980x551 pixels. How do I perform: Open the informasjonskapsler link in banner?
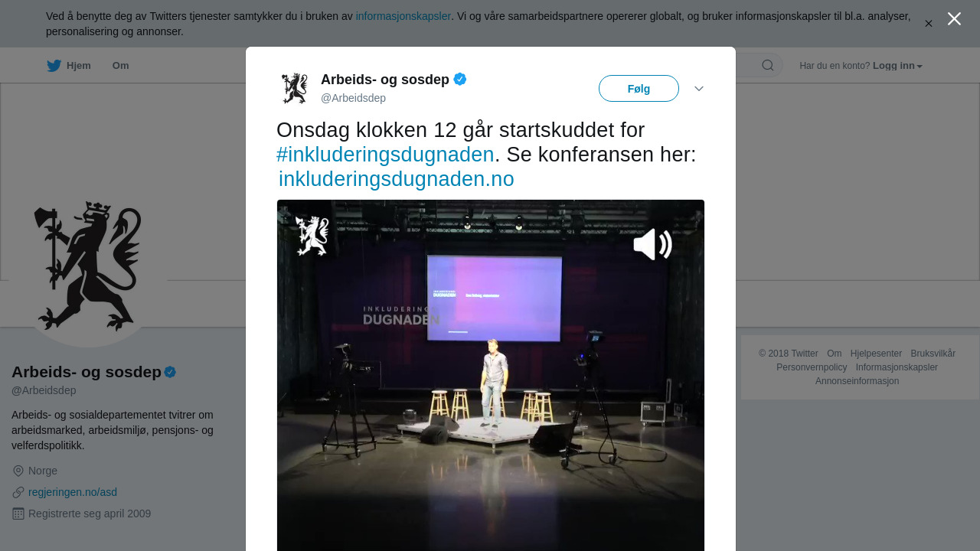coord(403,16)
